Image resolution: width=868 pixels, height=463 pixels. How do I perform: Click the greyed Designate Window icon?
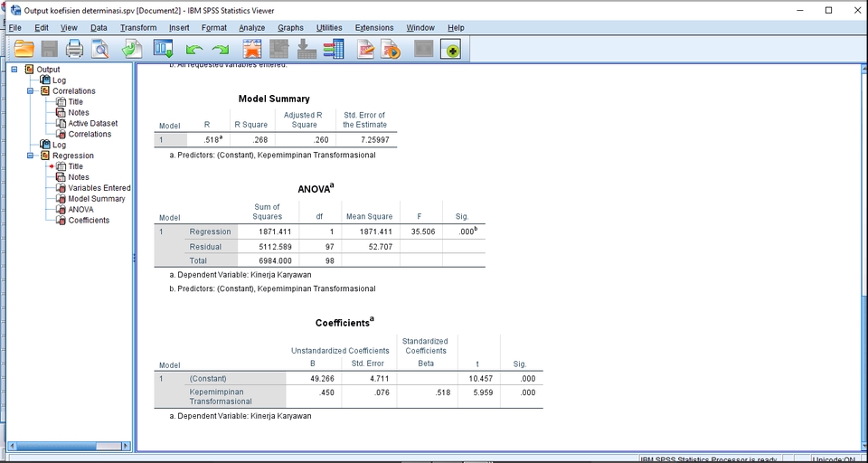423,50
